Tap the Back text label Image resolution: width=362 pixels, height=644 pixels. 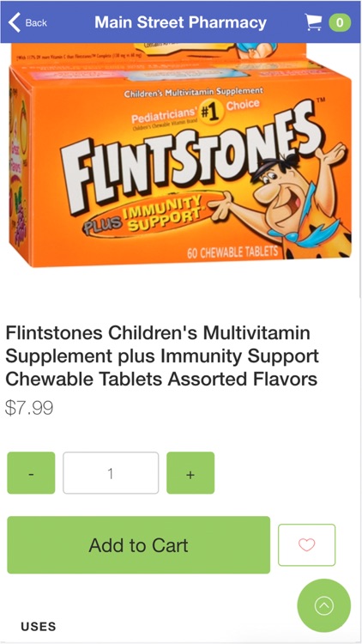36,22
